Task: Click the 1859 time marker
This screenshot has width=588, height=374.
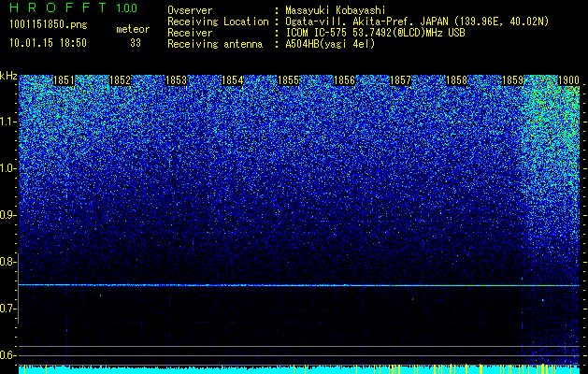Action: point(512,80)
